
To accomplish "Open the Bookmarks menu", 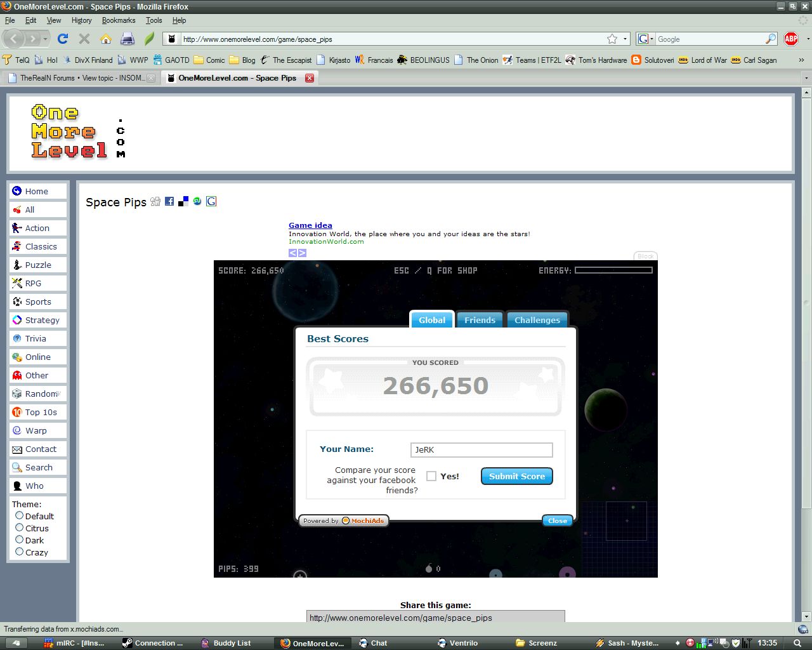I will (x=119, y=20).
